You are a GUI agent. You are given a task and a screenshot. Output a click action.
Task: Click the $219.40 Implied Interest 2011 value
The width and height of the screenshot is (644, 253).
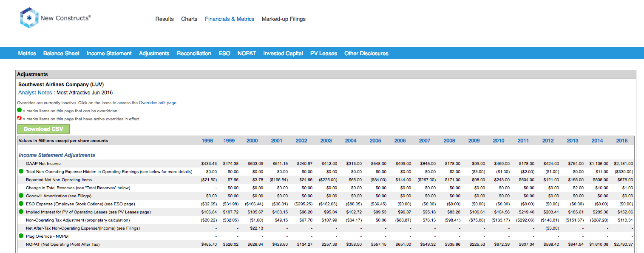point(526,212)
